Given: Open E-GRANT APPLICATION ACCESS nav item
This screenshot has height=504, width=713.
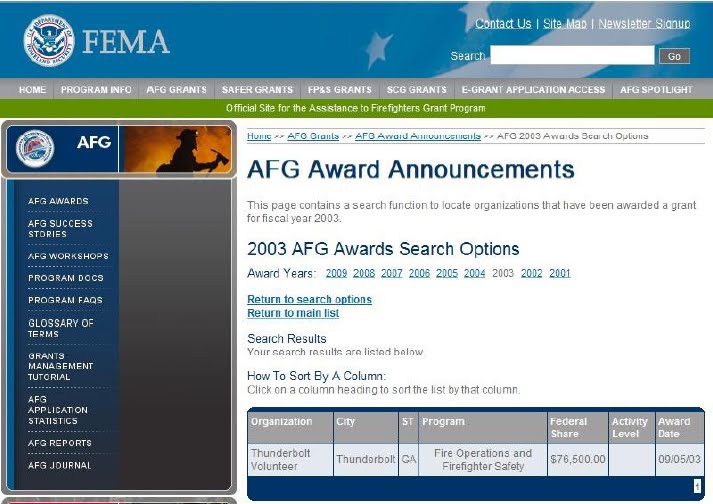Looking at the screenshot, I should 533,90.
